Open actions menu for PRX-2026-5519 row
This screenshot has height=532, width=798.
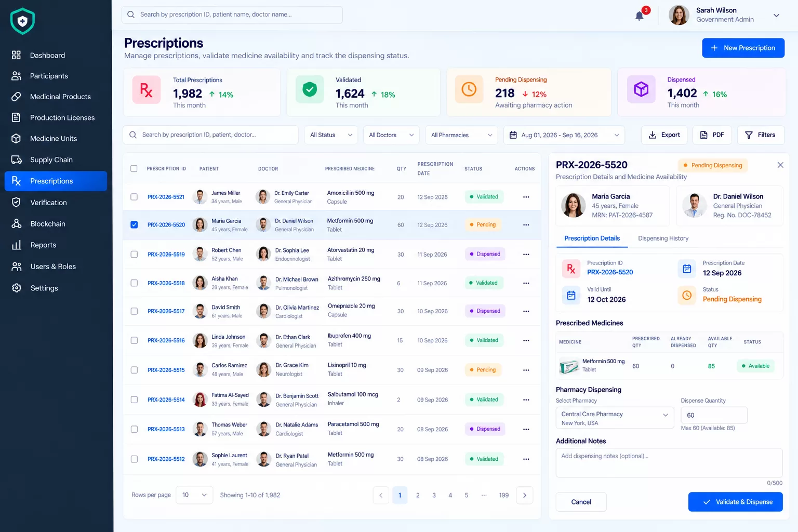(526, 255)
